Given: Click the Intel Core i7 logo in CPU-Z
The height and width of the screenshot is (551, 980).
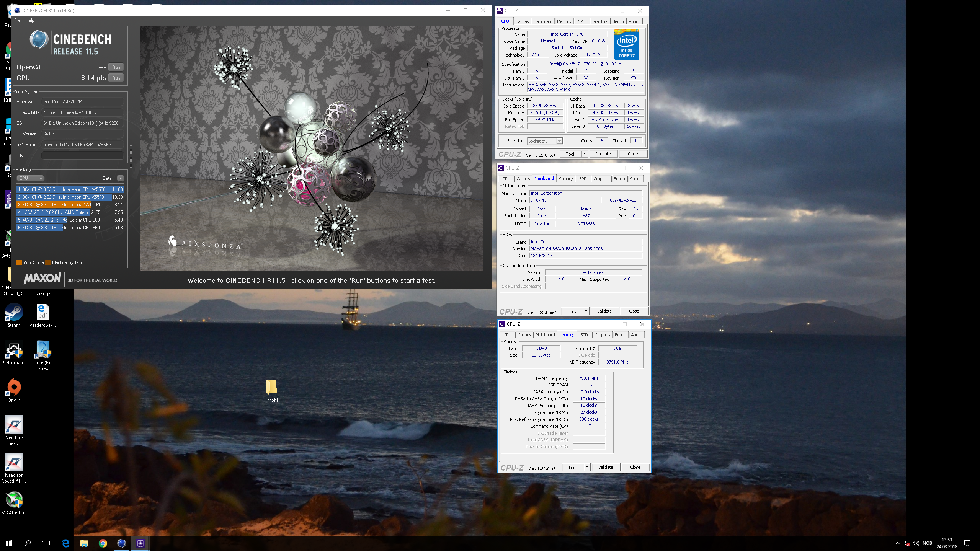Looking at the screenshot, I should (627, 44).
